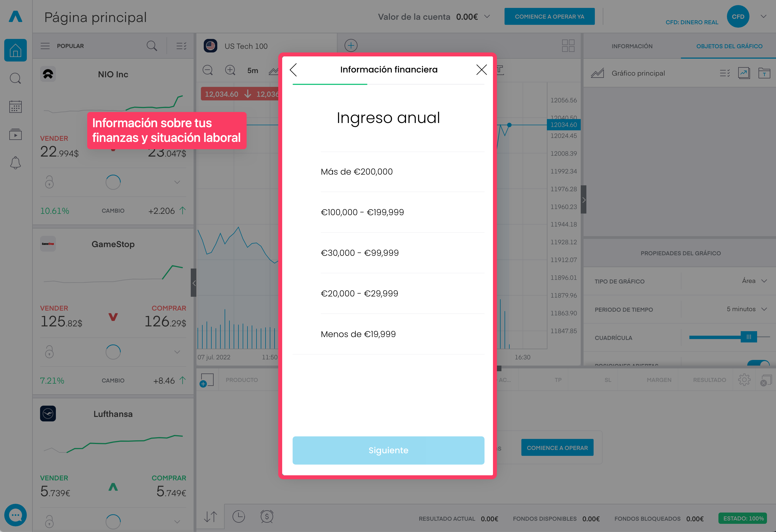
Task: Buy Lufthansa at 5.749€
Action: pyautogui.click(x=169, y=487)
